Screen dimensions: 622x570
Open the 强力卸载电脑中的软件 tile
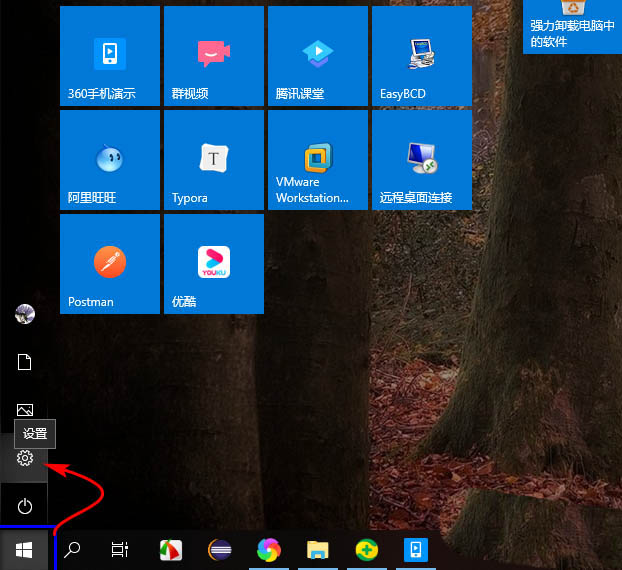(x=572, y=27)
